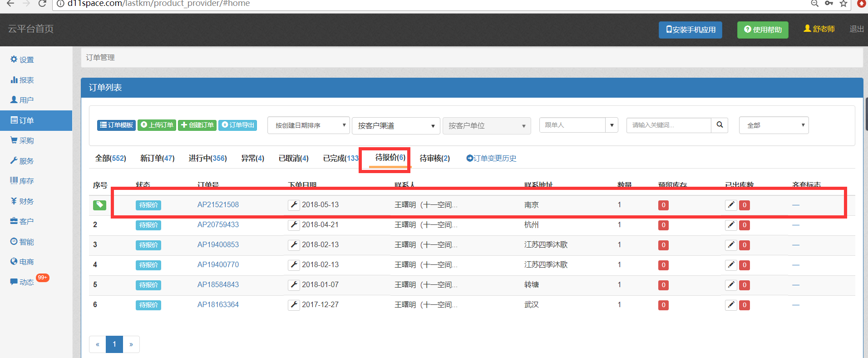
Task: Open 按客户渠道 channel dropdown
Action: (396, 126)
